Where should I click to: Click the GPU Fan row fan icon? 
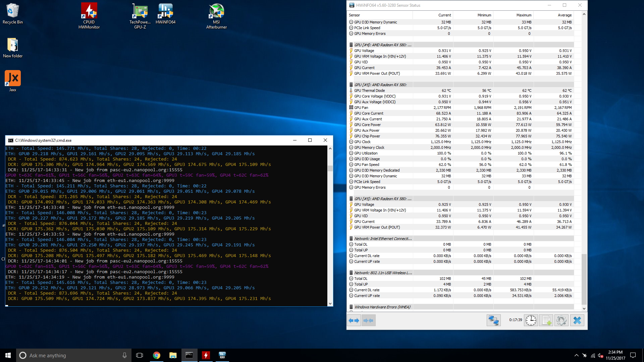pyautogui.click(x=351, y=108)
